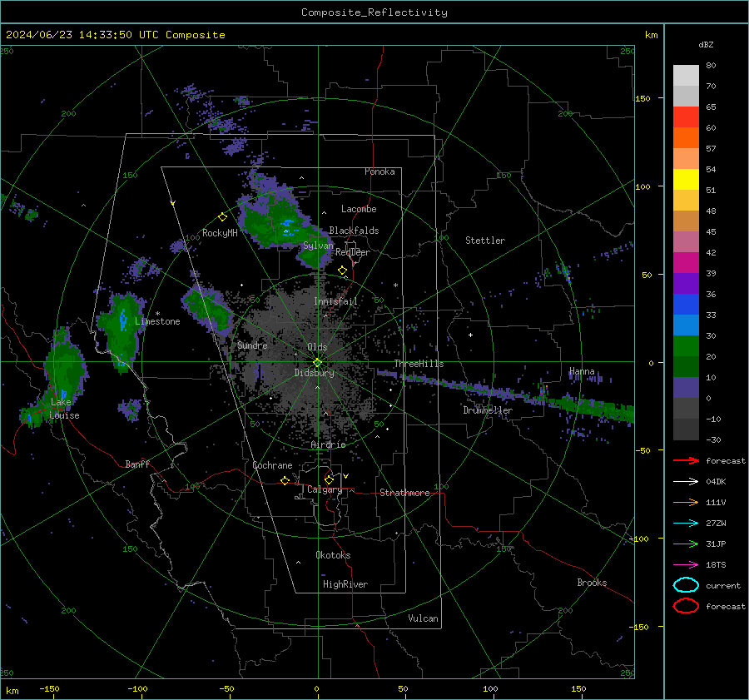The width and height of the screenshot is (749, 700).
Task: Click the Blackfalds label
Action: click(354, 231)
